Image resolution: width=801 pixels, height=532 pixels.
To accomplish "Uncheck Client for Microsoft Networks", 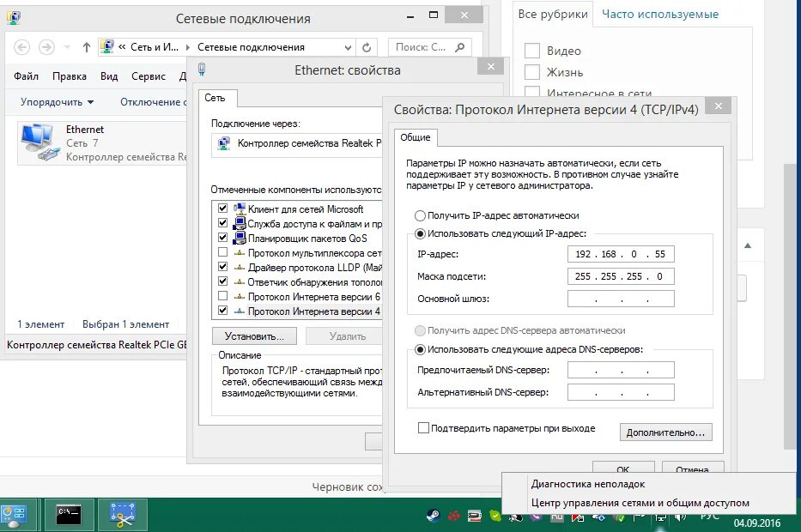I will click(x=222, y=209).
